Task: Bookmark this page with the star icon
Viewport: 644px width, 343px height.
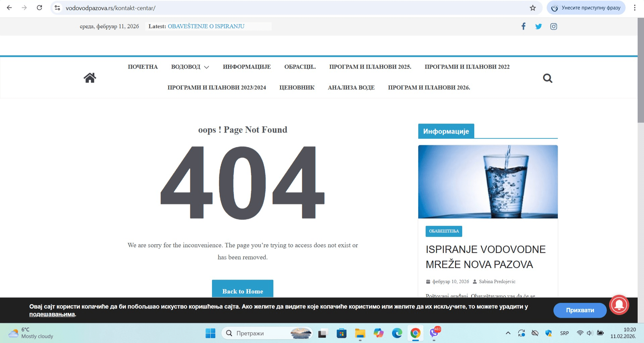Action: click(533, 8)
